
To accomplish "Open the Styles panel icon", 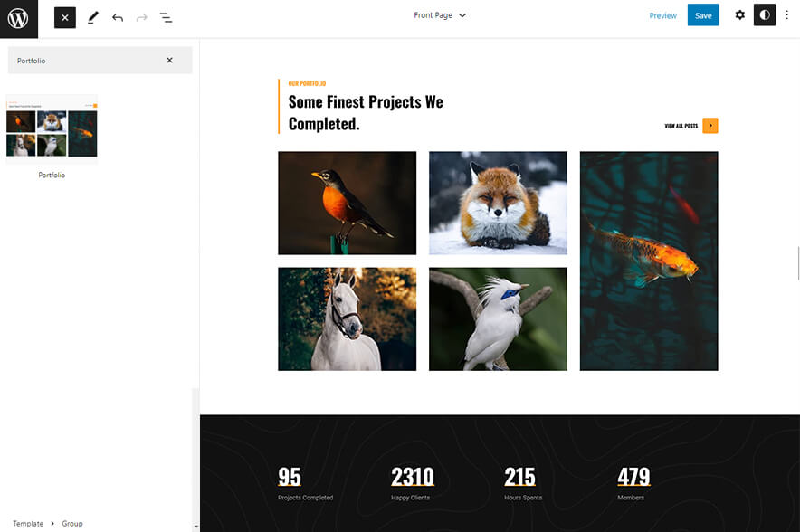I will click(x=765, y=14).
